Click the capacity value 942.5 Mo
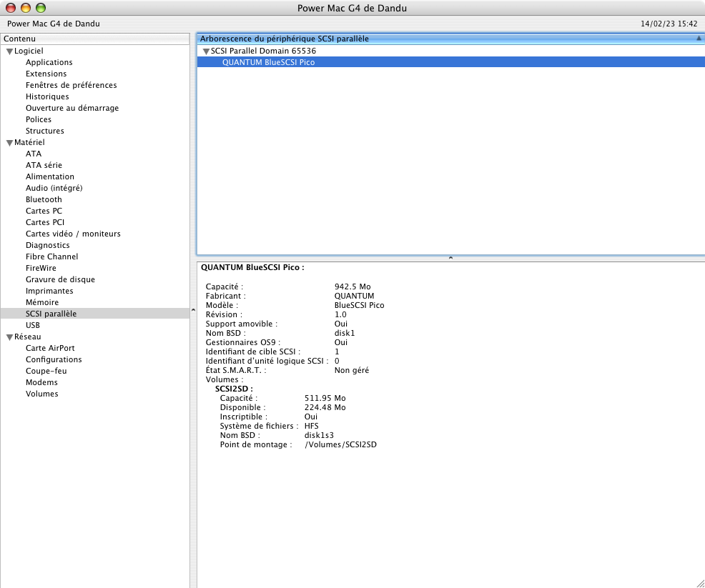The image size is (705, 588). tap(352, 286)
